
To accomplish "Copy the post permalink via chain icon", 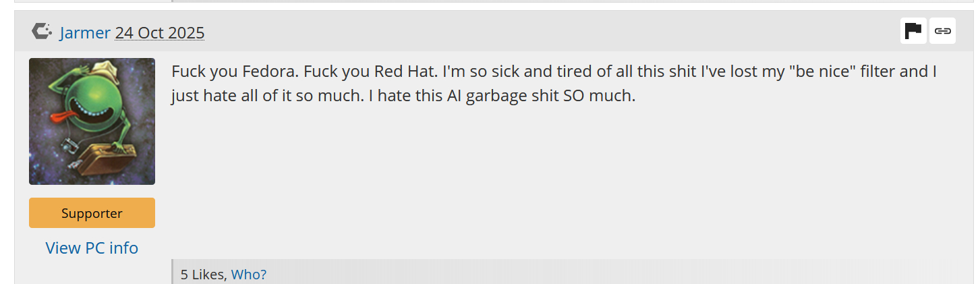I will tap(942, 31).
